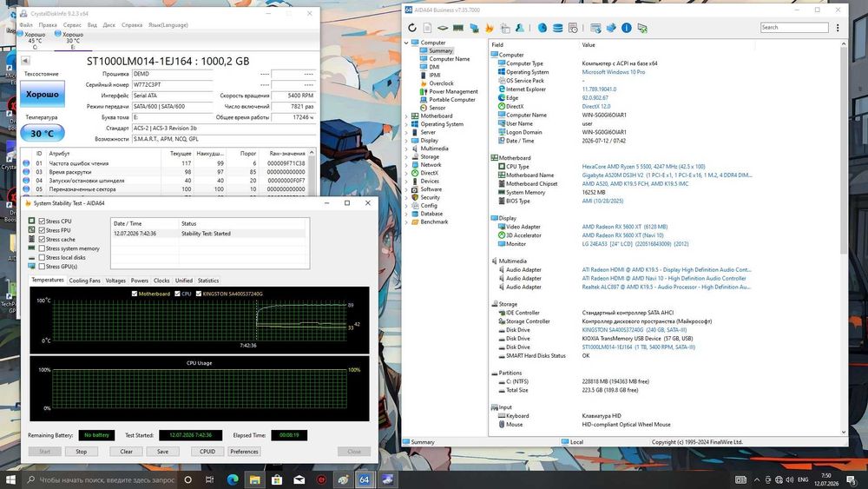Switch to the Cooling Fans tab
Viewport: 868px width, 489px height.
pos(85,281)
